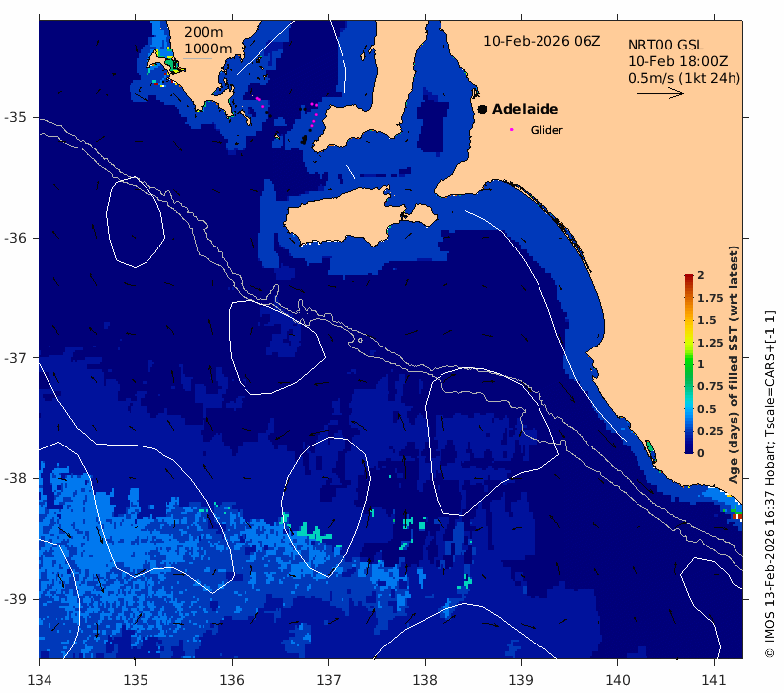The width and height of the screenshot is (784, 693).
Task: Click the colorbar value 1.5 label
Action: point(707,320)
